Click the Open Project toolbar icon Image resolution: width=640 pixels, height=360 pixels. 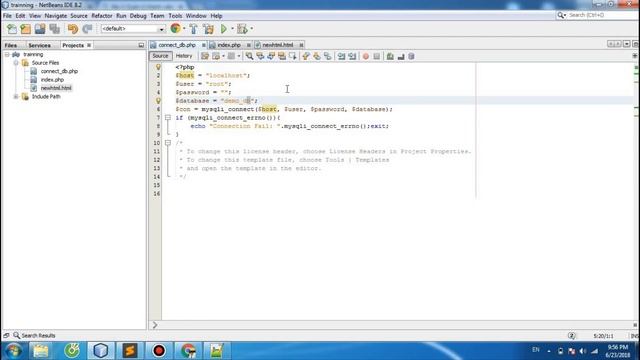point(40,29)
